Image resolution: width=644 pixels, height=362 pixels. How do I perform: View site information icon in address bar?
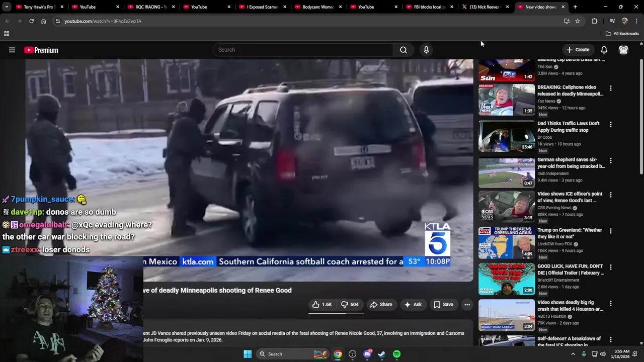(x=58, y=21)
